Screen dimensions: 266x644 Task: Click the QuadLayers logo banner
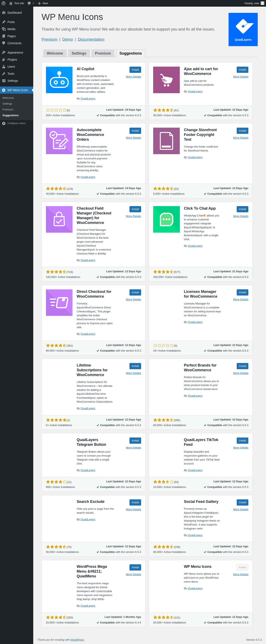(x=243, y=29)
